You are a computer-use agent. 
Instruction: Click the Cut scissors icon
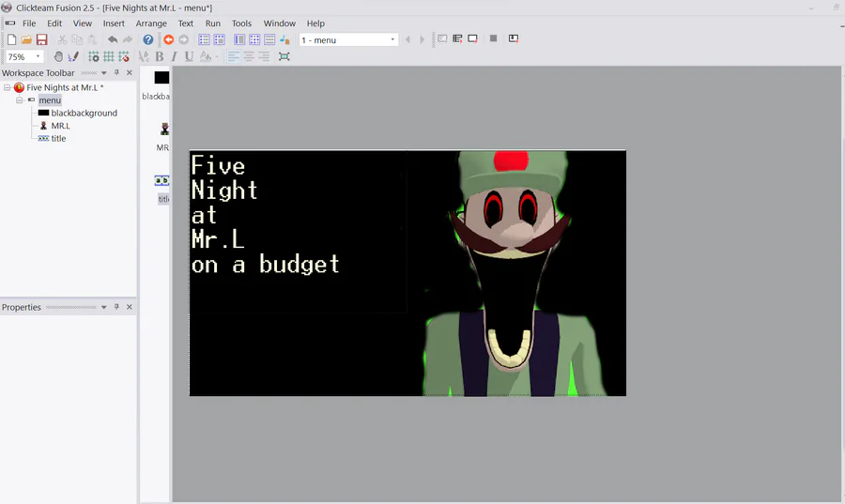62,39
